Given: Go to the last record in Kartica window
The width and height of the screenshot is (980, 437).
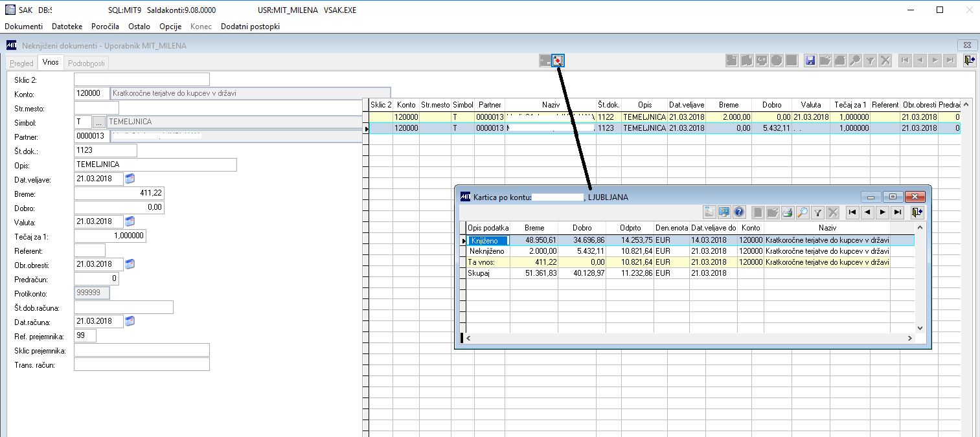Looking at the screenshot, I should pyautogui.click(x=897, y=212).
